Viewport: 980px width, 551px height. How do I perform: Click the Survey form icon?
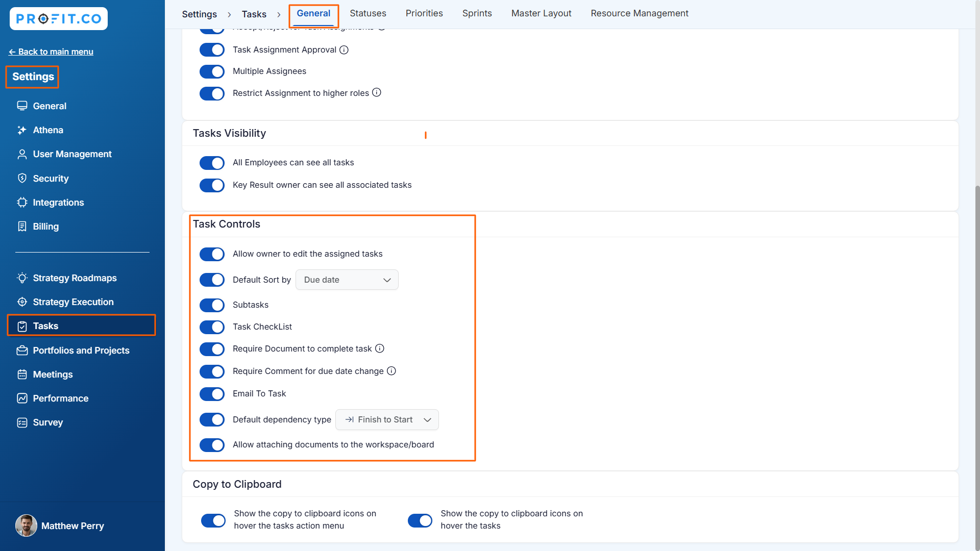(x=22, y=422)
